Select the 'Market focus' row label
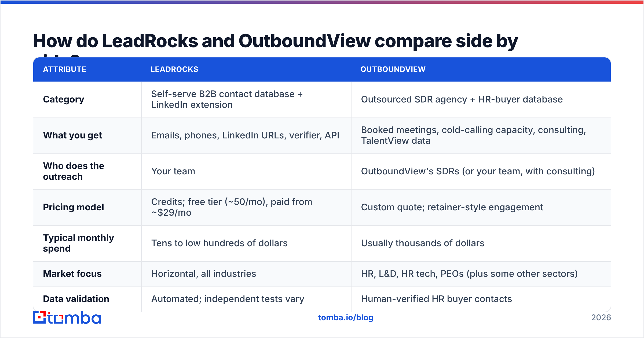Screen dimensions: 644x338 pyautogui.click(x=72, y=274)
